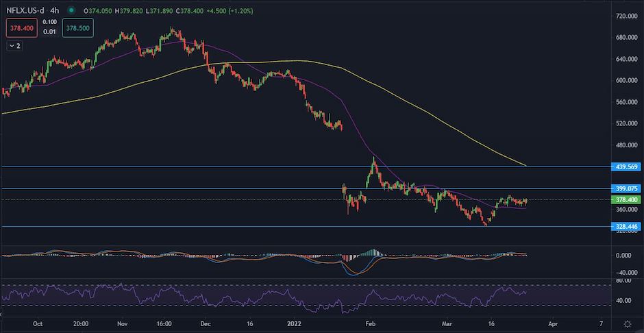This screenshot has height=333, width=644.
Task: Click the 720.000 price axis label
Action: tap(627, 16)
